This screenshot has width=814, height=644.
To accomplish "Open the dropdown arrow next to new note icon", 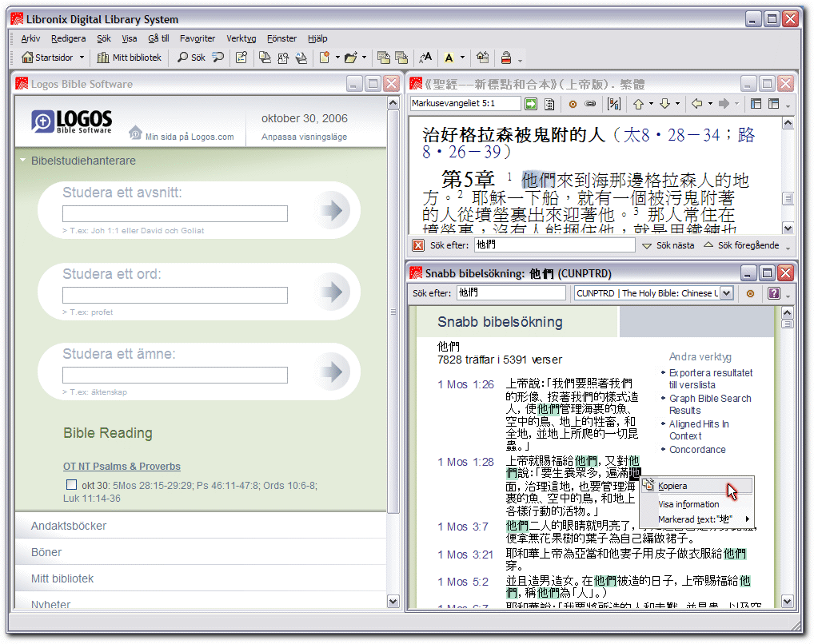I will 337,58.
